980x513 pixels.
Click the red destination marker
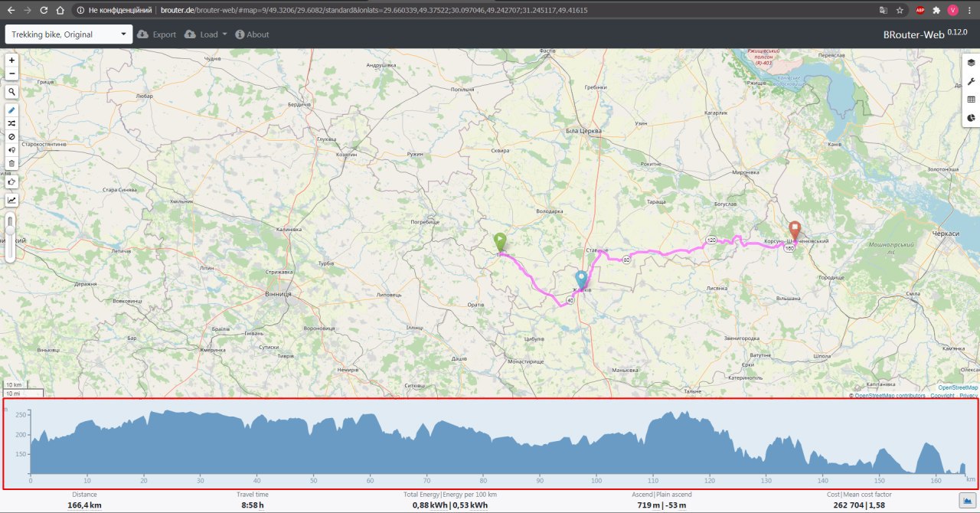tap(795, 231)
